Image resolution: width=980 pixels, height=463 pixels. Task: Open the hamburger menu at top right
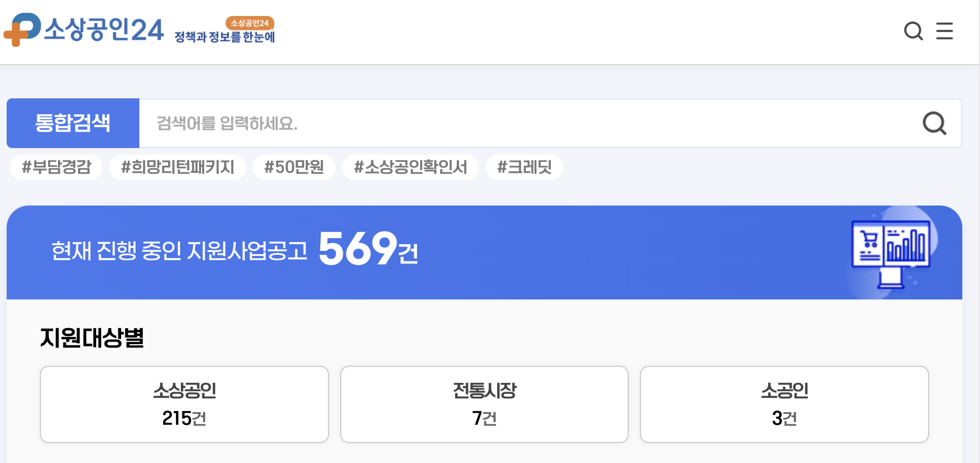tap(945, 31)
